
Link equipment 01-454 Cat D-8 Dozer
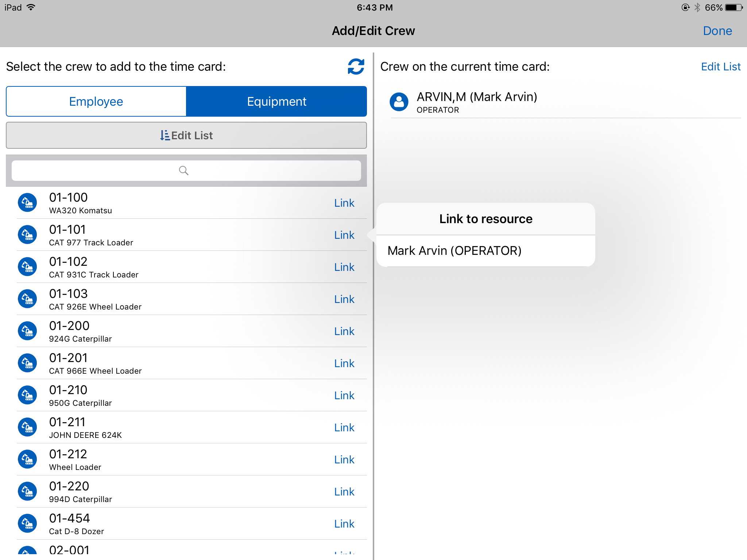(344, 524)
